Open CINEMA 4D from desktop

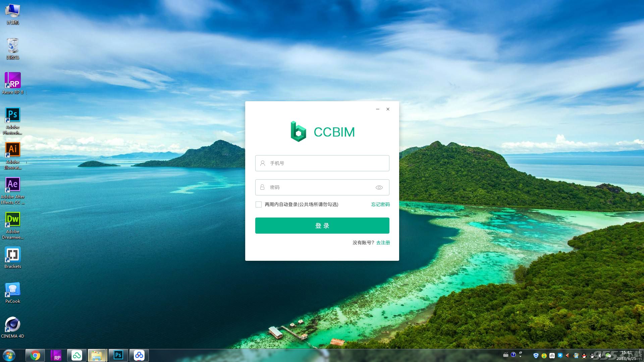(x=12, y=326)
